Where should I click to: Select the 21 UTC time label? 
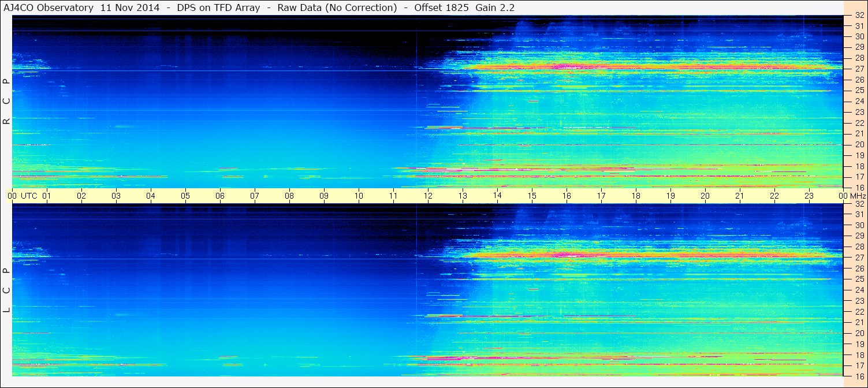point(740,196)
